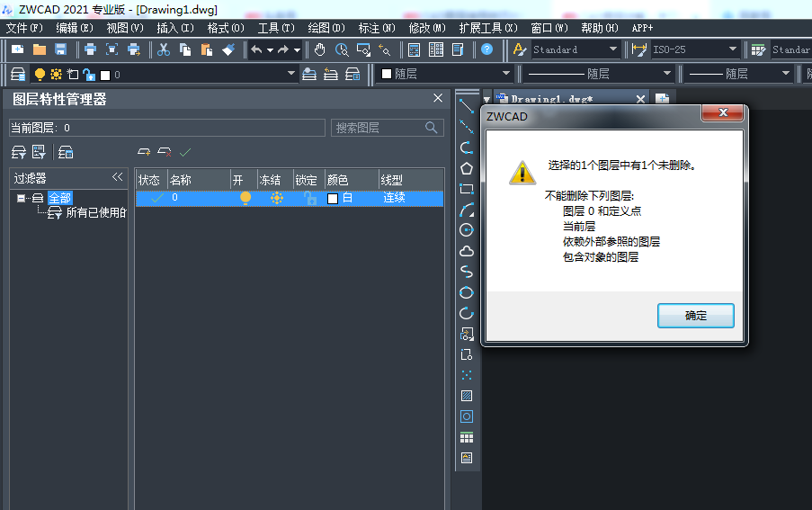The height and width of the screenshot is (510, 812).
Task: Toggle freeze state of layer 0
Action: coord(276,198)
